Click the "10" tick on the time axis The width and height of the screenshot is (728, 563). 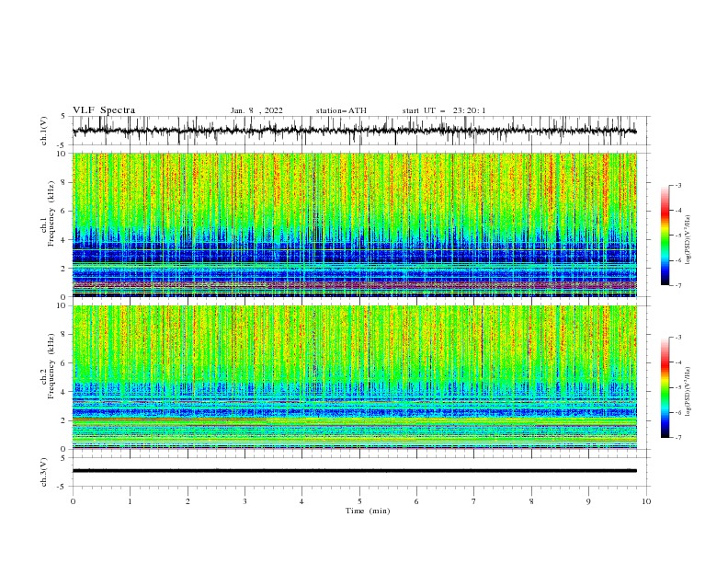tap(646, 501)
